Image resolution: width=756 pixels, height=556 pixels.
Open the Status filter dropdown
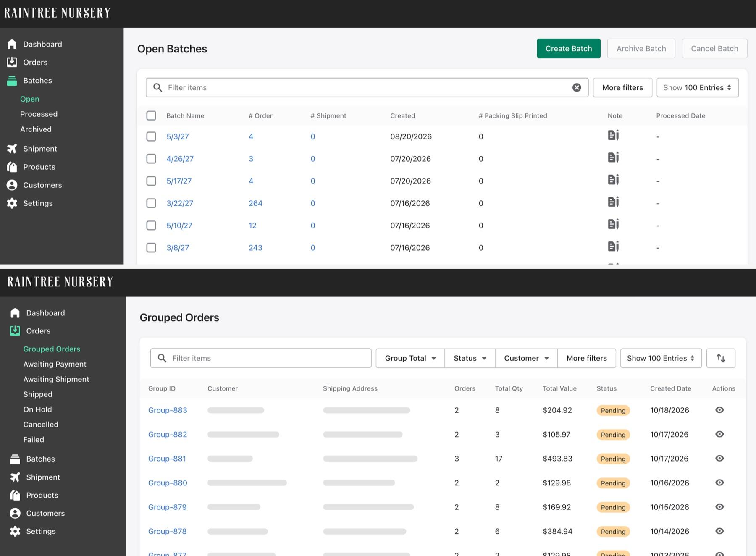coord(470,358)
